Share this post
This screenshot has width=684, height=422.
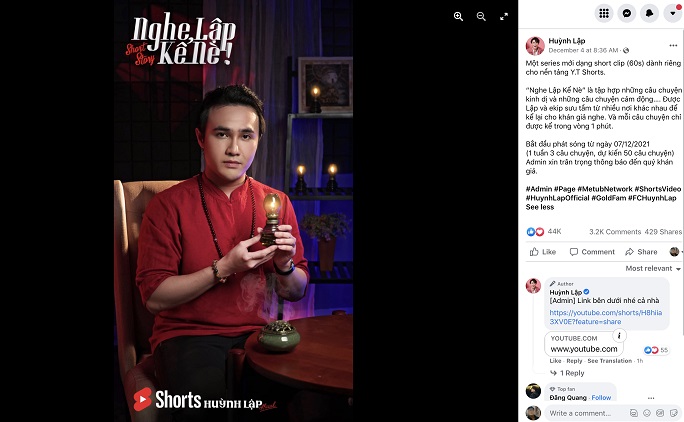[x=641, y=252]
